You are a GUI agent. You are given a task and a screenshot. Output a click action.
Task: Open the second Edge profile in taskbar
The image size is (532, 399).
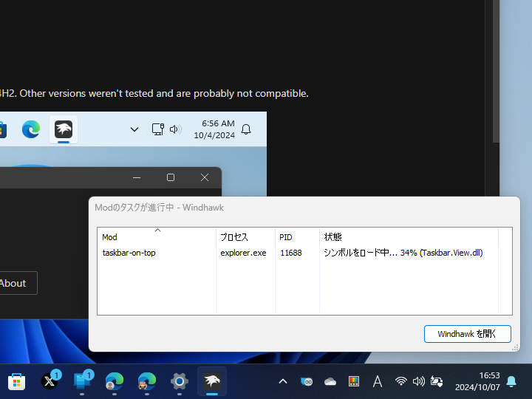point(146,382)
